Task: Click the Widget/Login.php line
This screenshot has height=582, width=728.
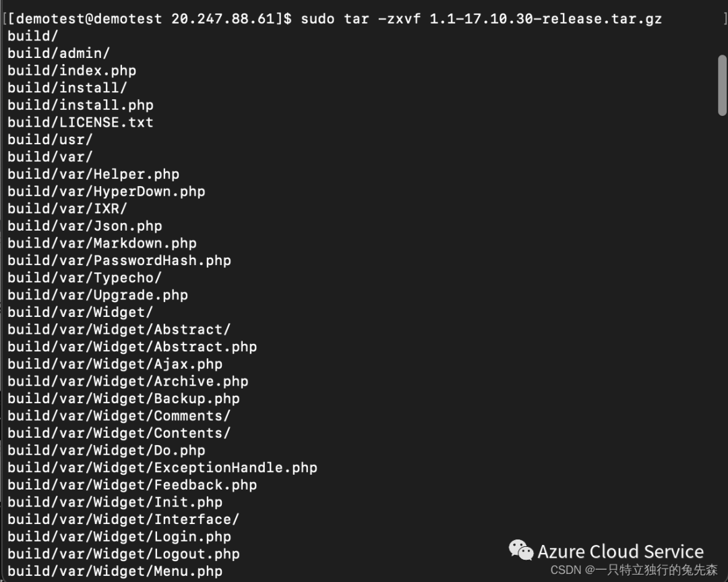Action: 119,537
